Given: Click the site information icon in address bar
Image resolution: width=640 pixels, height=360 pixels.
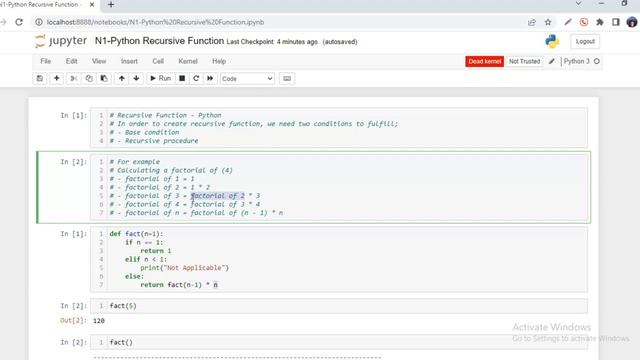Looking at the screenshot, I should click(x=39, y=22).
